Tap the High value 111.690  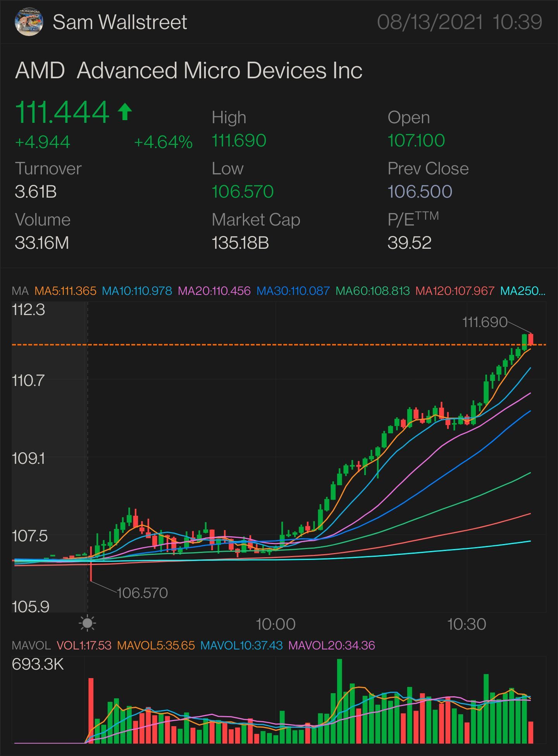coord(239,140)
